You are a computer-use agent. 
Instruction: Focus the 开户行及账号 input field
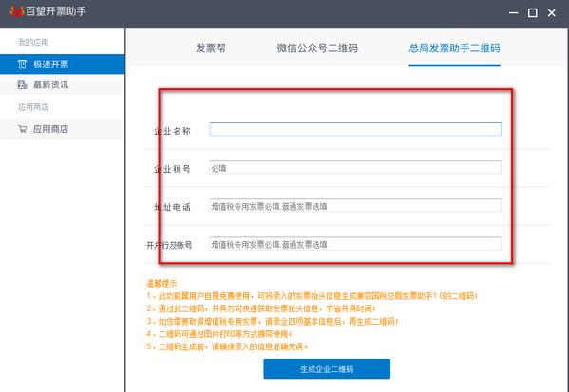pos(355,244)
